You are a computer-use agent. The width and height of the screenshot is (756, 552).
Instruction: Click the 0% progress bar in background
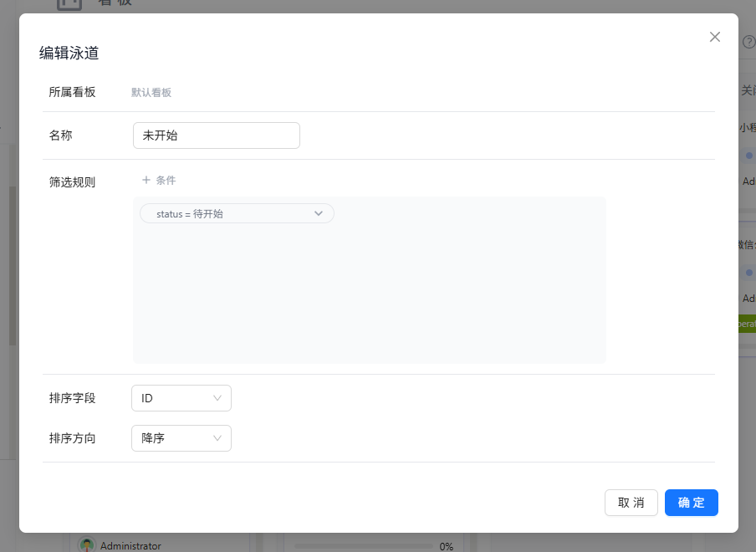coord(364,546)
